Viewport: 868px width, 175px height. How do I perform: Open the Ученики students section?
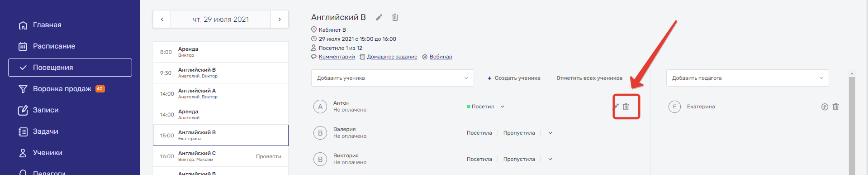47,153
